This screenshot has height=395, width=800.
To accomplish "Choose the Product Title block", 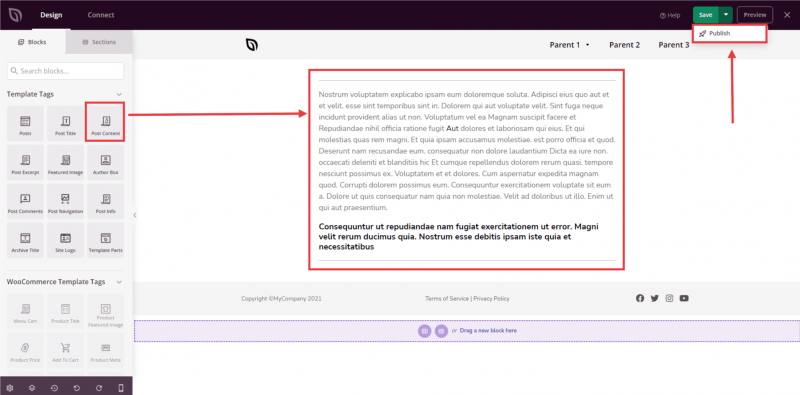I will (65, 311).
